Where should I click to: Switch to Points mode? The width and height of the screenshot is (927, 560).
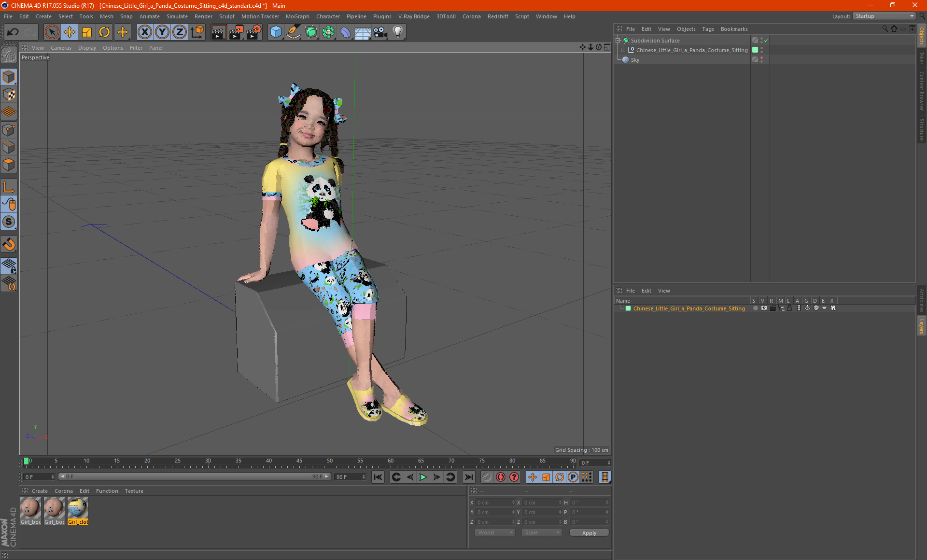(9, 130)
